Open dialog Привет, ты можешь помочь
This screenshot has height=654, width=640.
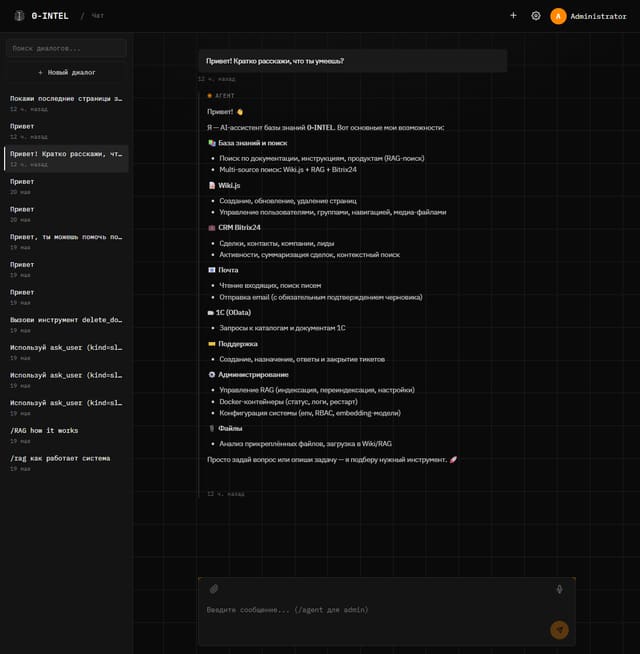[66, 241]
